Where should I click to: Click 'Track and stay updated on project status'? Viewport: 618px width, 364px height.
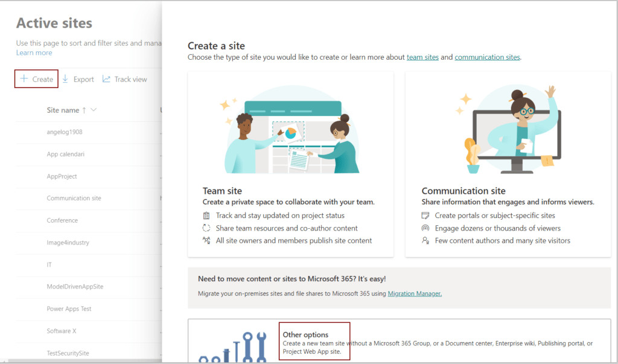coord(280,216)
